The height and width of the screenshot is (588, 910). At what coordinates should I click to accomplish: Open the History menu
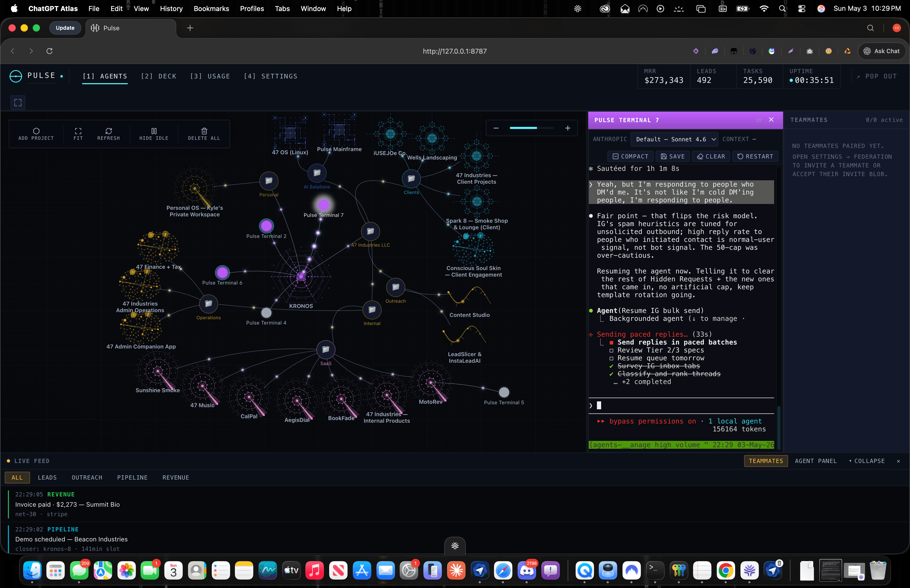171,8
